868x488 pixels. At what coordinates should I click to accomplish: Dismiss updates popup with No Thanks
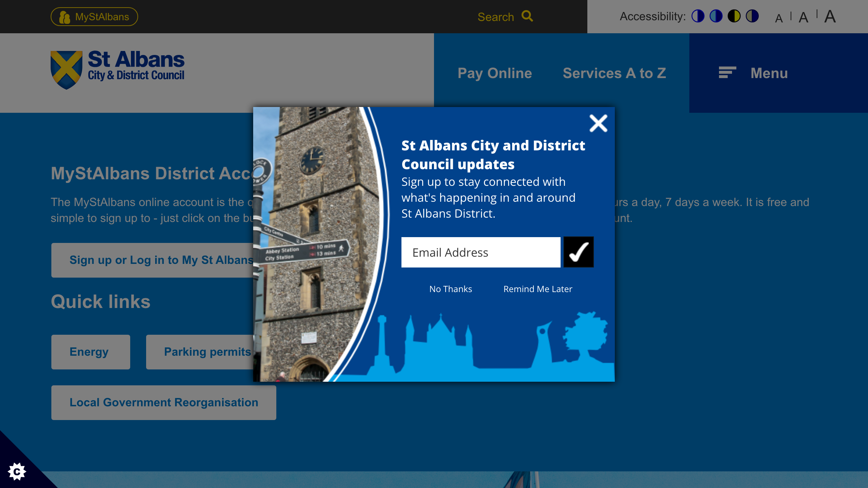tap(450, 288)
